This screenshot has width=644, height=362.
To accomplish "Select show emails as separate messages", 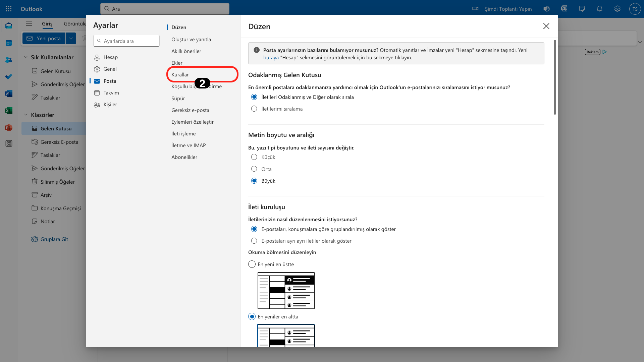I will 254,241.
